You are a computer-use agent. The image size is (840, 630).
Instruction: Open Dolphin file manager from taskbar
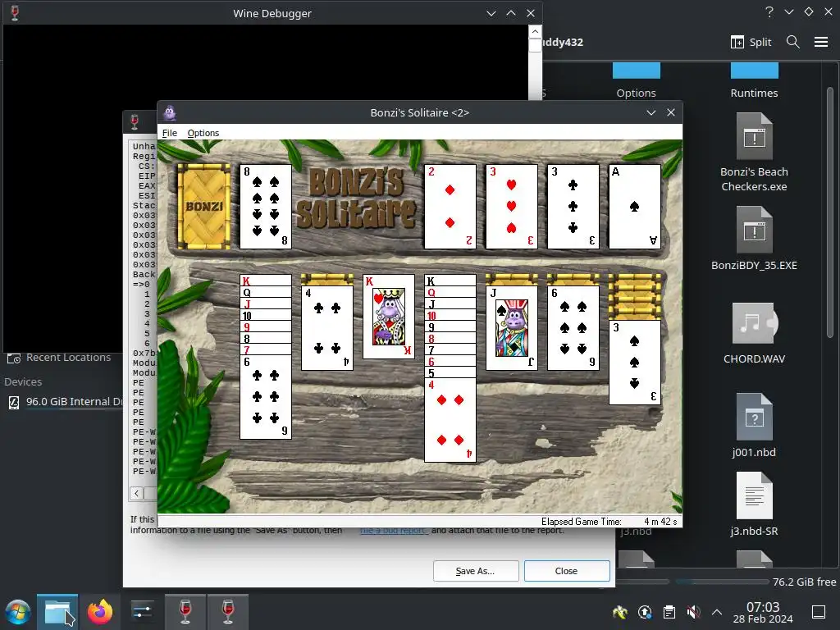57,612
